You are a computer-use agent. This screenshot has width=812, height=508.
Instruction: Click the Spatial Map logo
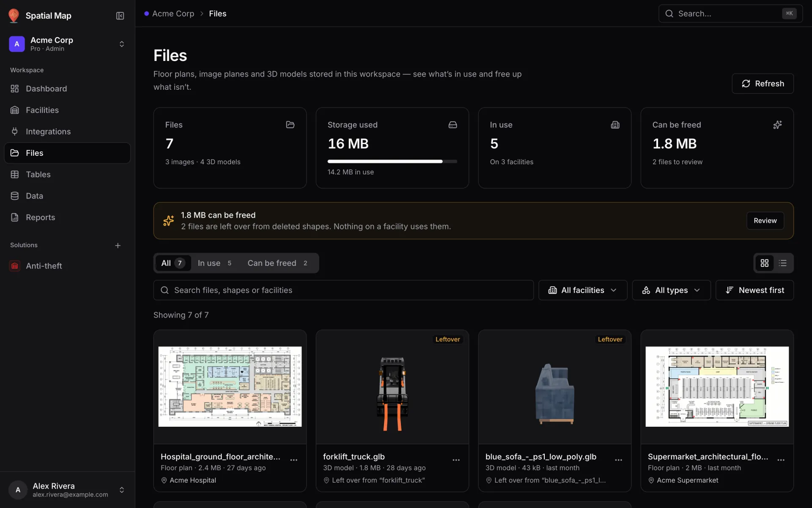coord(14,16)
